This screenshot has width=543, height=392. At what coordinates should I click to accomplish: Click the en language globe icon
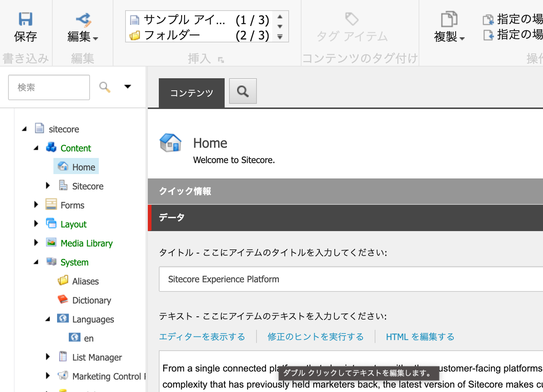[x=75, y=337]
